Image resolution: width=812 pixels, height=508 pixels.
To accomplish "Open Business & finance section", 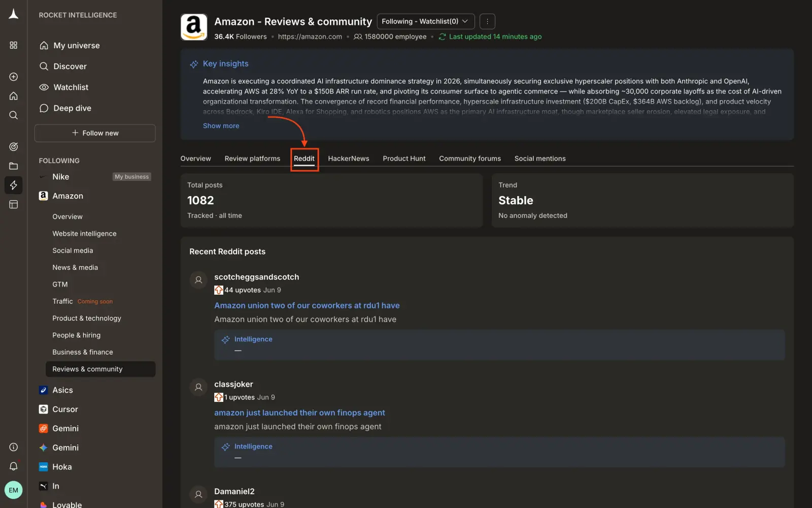I will pos(83,352).
